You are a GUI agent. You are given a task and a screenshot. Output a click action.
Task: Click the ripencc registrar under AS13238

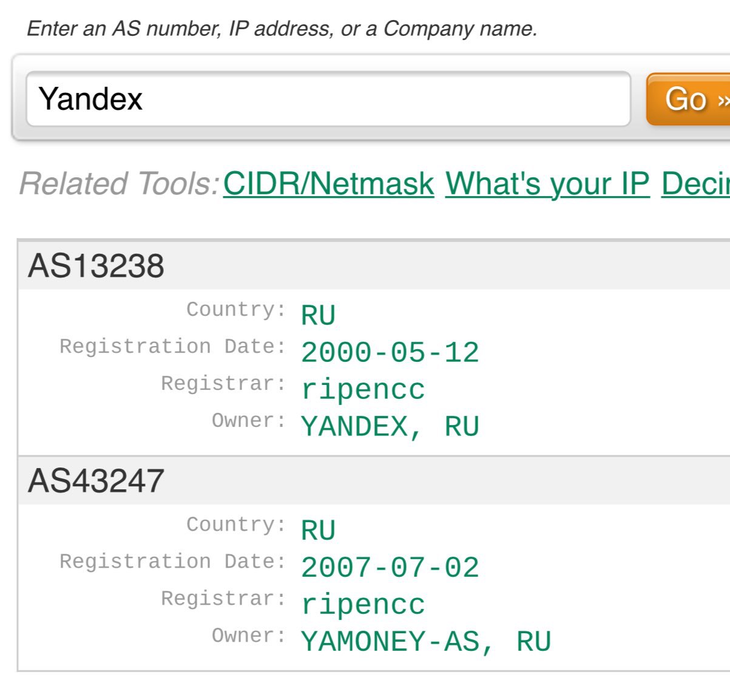(x=363, y=390)
